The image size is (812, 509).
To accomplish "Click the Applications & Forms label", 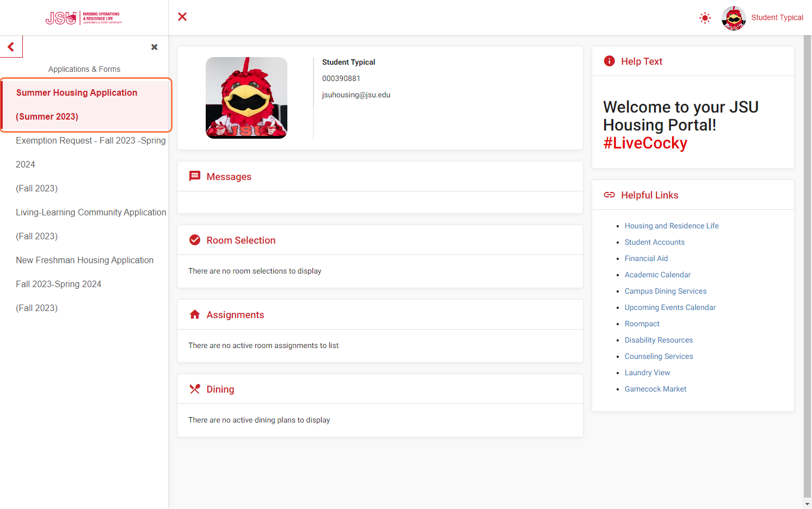I will tap(84, 69).
